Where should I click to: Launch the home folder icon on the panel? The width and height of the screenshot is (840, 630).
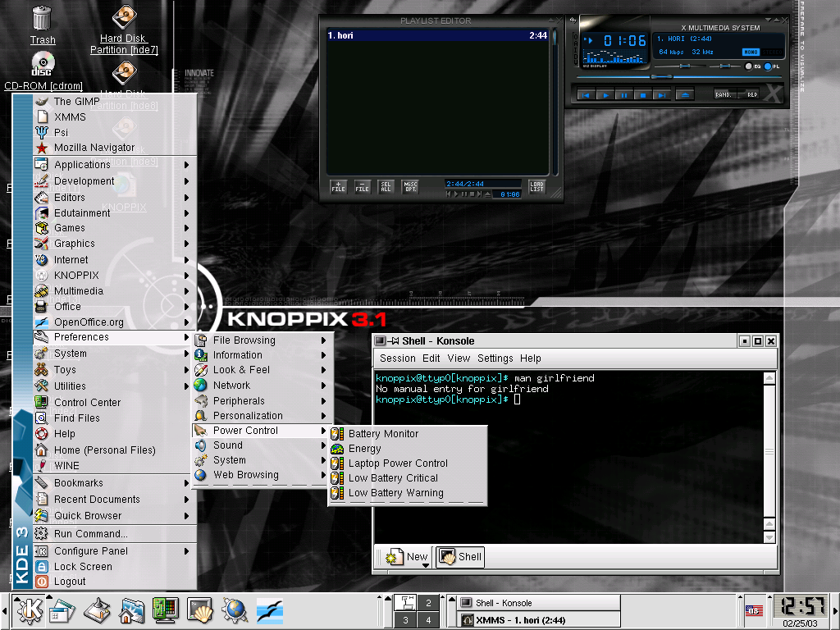point(131,610)
